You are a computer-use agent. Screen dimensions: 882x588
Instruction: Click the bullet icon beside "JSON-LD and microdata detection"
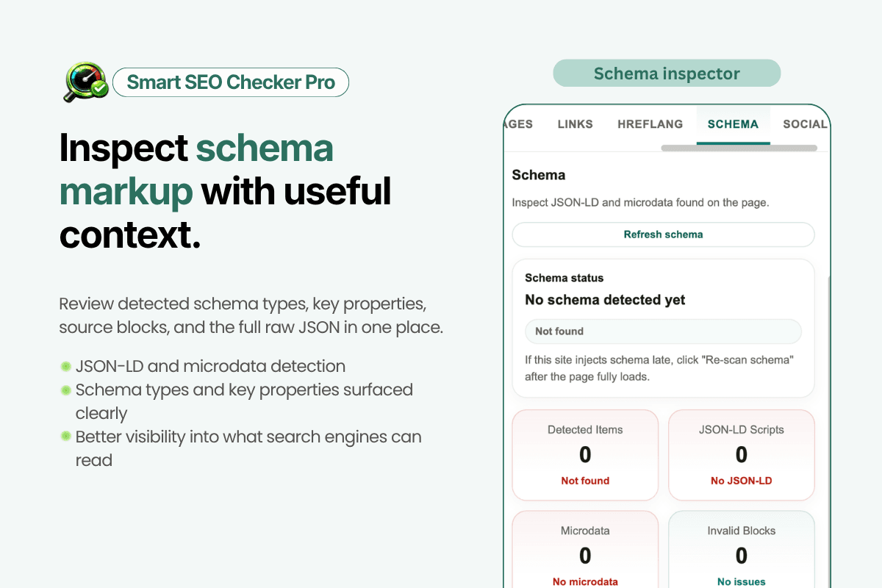pos(67,365)
